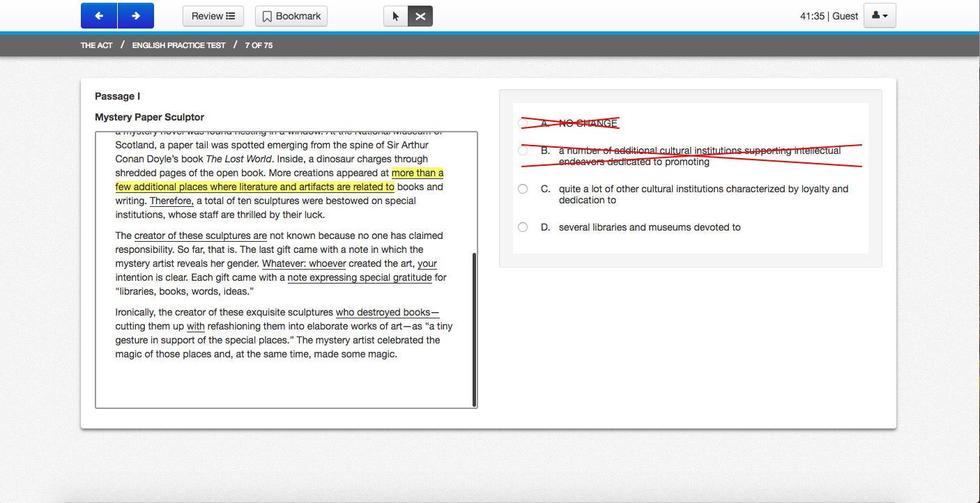Click struck-out answer 'a number of additional cultural institutions'
This screenshot has width=980, height=503.
coord(650,150)
